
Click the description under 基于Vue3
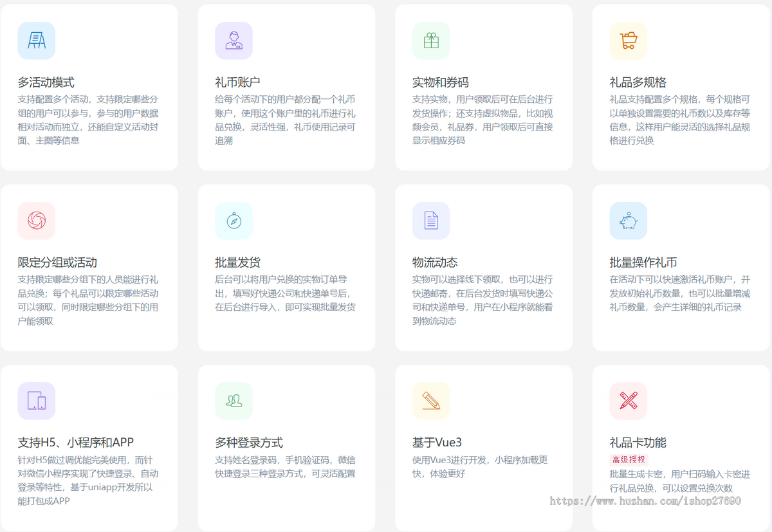(480, 466)
